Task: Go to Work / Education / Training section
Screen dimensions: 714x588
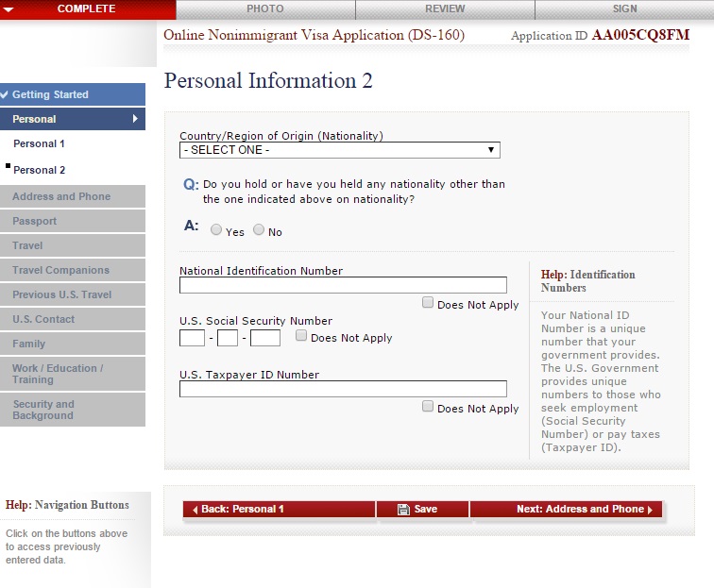Action: [73, 374]
